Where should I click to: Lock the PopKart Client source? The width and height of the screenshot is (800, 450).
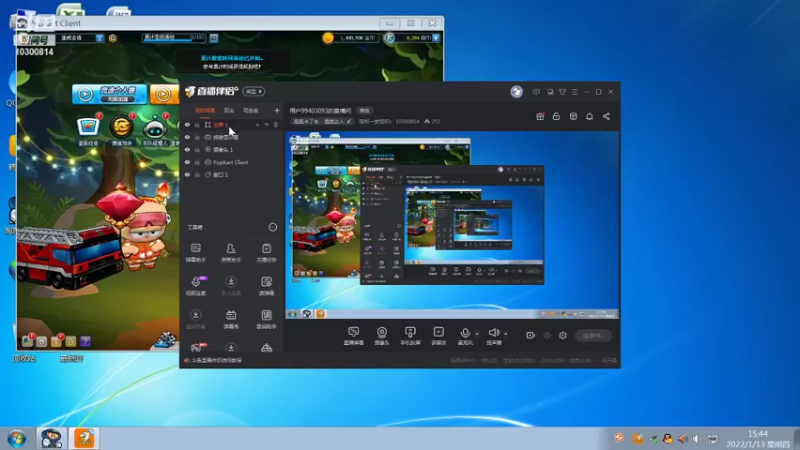click(197, 162)
